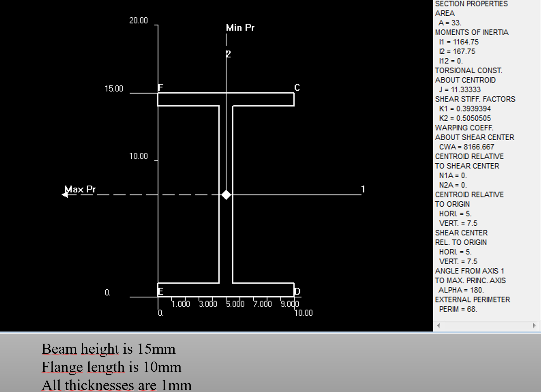Click the Max Pr arrowhead on the left
Image resolution: width=541 pixels, height=392 pixels.
[x=65, y=195]
